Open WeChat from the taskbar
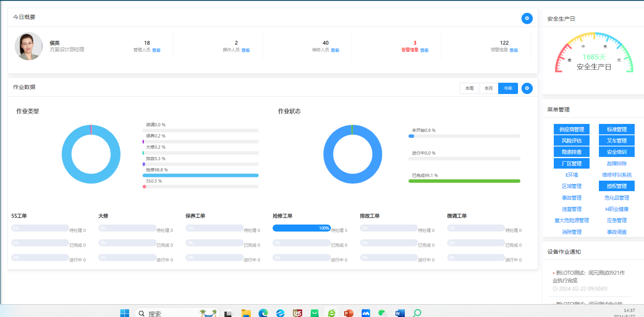The height and width of the screenshot is (317, 644). point(382,313)
